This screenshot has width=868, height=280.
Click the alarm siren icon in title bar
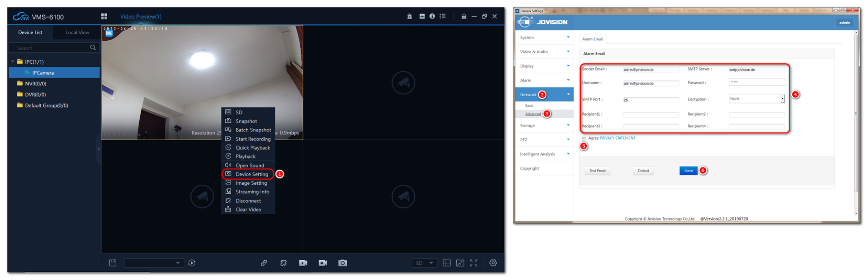pos(409,16)
